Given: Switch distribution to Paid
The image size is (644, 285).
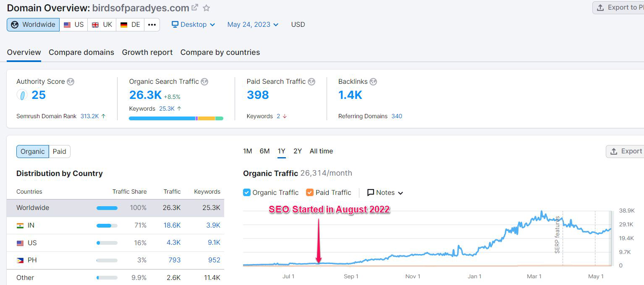Looking at the screenshot, I should 60,152.
